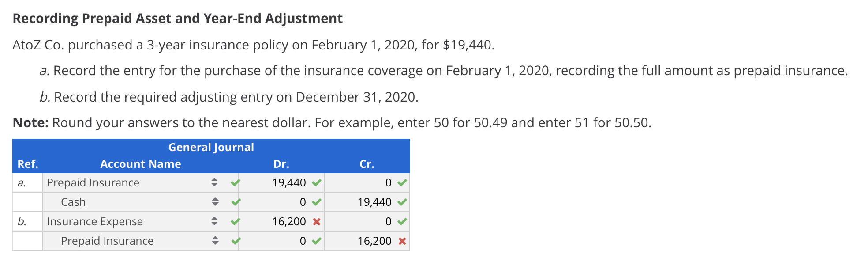Click the Dr. column heading
This screenshot has height=266, width=868.
(x=281, y=164)
